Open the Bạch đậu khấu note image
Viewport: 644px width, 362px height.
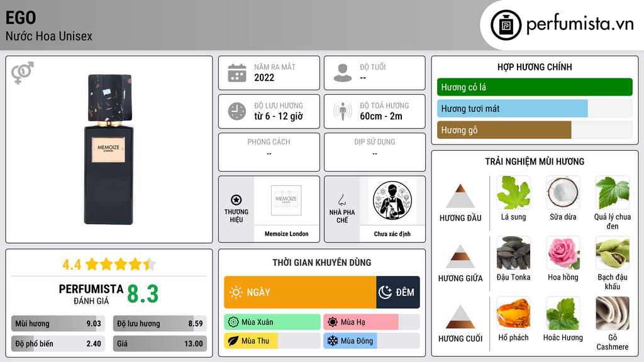click(x=613, y=253)
